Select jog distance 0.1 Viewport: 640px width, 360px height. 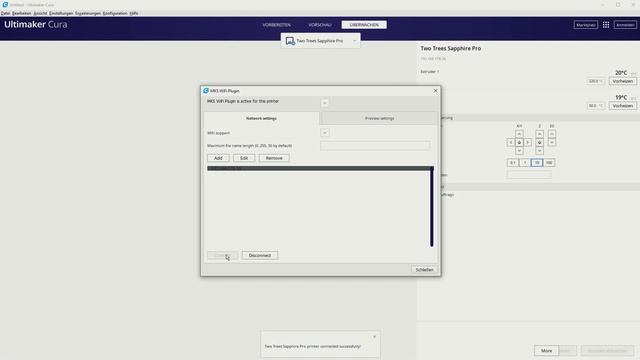513,163
